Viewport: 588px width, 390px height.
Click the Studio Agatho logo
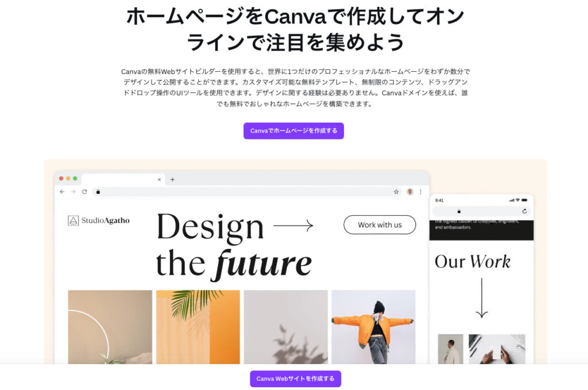99,220
